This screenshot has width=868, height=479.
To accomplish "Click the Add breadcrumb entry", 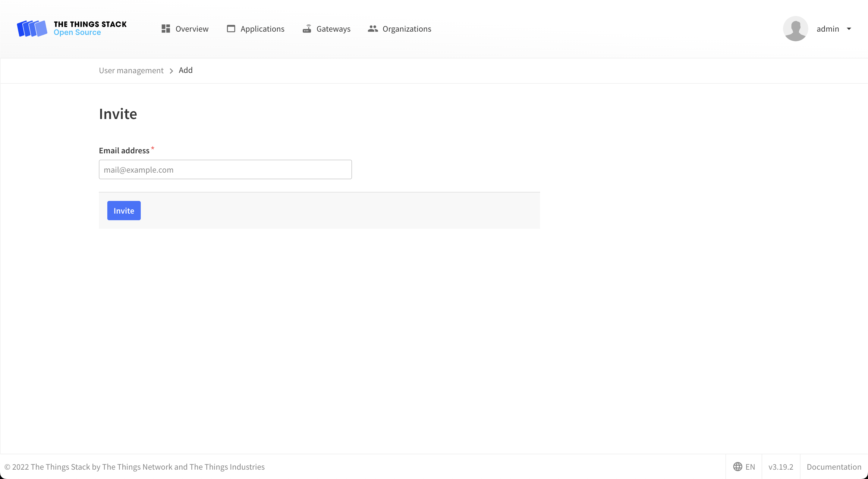I will point(186,70).
